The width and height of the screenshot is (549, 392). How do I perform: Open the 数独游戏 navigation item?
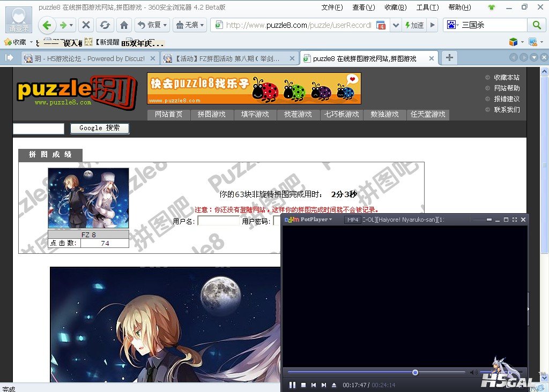tap(384, 115)
